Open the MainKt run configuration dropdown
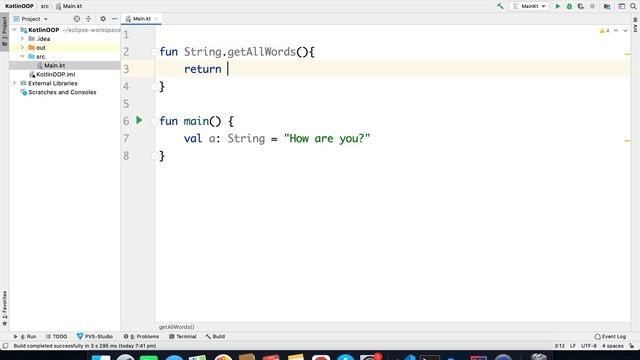640x360 pixels. 529,6
